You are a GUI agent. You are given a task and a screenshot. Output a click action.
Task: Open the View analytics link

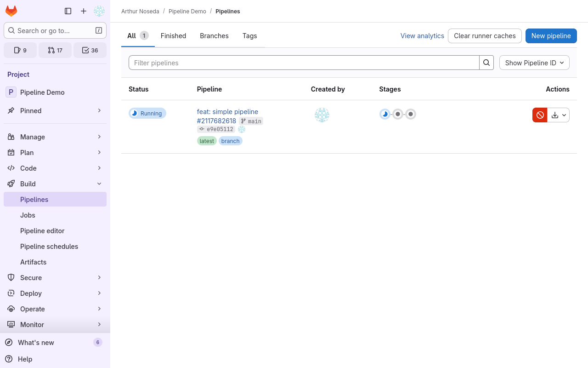coord(422,36)
